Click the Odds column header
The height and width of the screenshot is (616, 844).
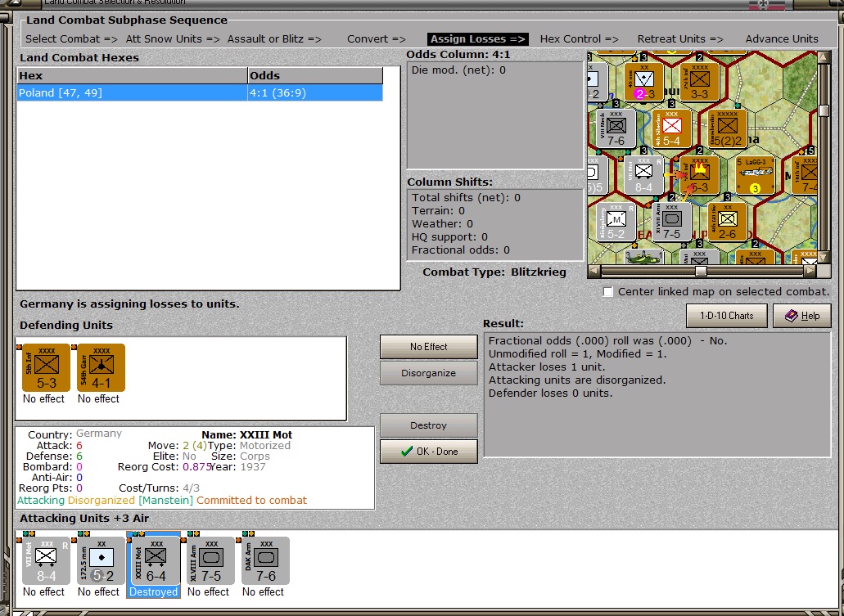(315, 75)
